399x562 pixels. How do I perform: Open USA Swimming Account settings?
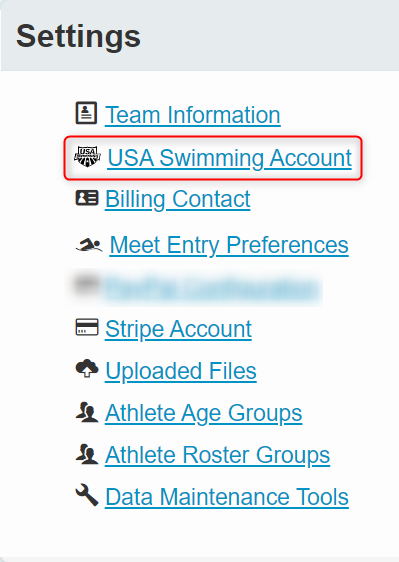coord(229,158)
